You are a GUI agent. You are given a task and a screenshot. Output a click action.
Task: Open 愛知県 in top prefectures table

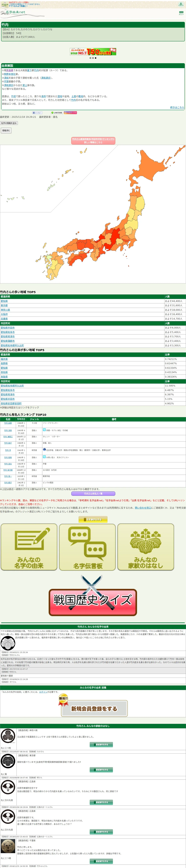(x=4, y=301)
